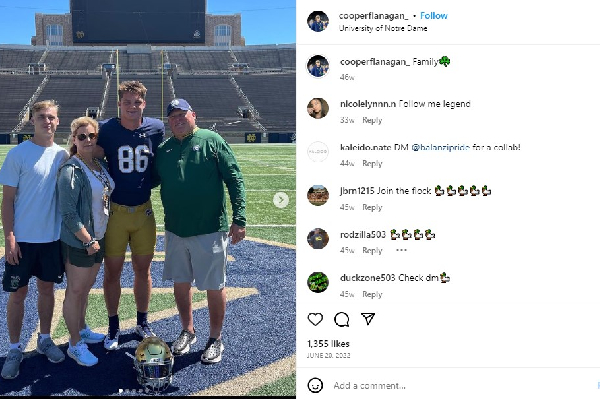Open nicolelynnn.n's profile picture
Screen dimensions: 600x400
[x=318, y=108]
